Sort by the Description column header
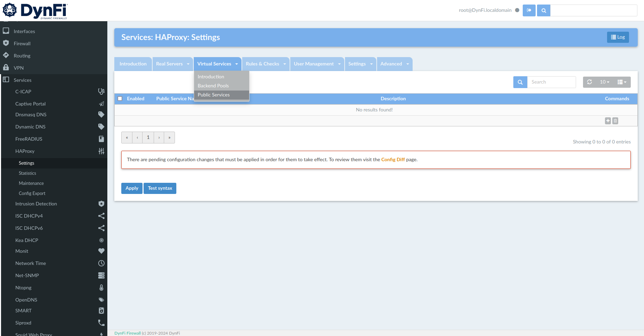The width and height of the screenshot is (644, 336). click(x=393, y=99)
